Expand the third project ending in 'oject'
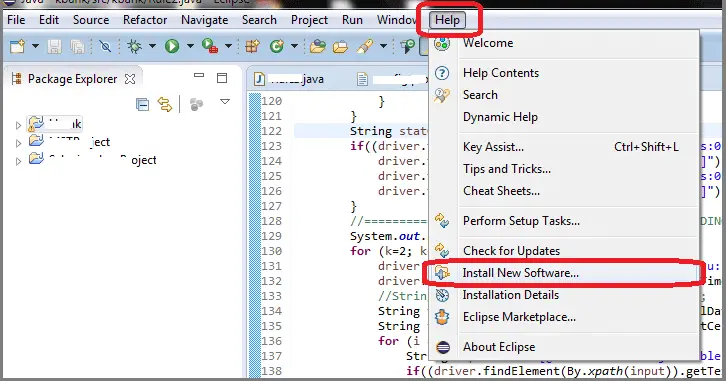Screen dimensions: 726x381 point(18,162)
